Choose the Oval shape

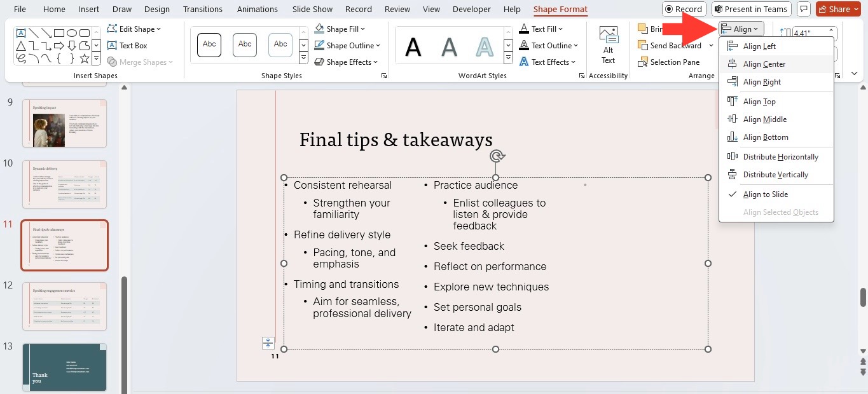click(72, 33)
